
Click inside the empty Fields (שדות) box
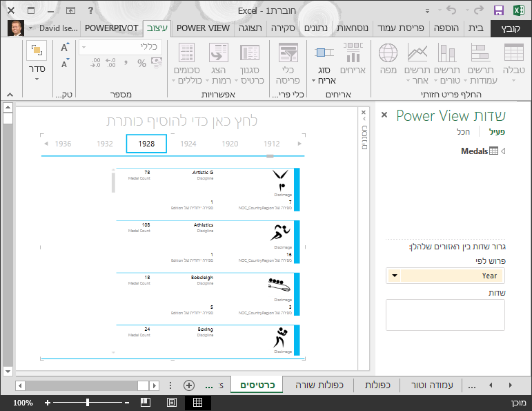(x=445, y=314)
